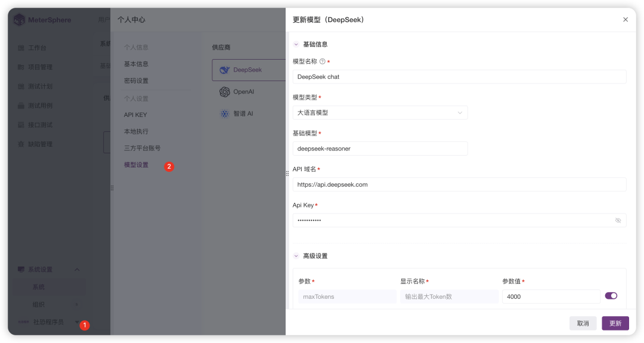
Task: Collapse the 高级设置 section
Action: click(x=296, y=256)
